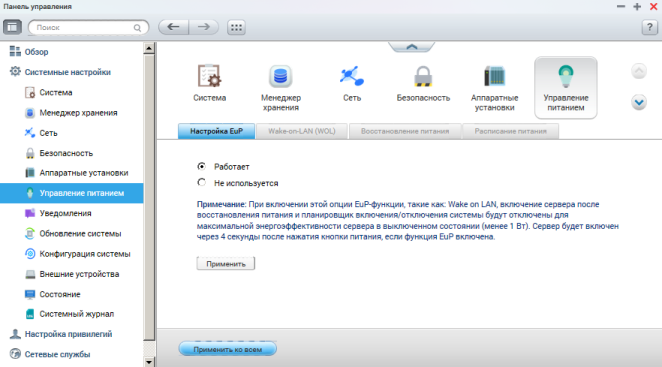This screenshot has height=367, width=662.
Task: Show next icons with down chevron
Action: tap(639, 102)
